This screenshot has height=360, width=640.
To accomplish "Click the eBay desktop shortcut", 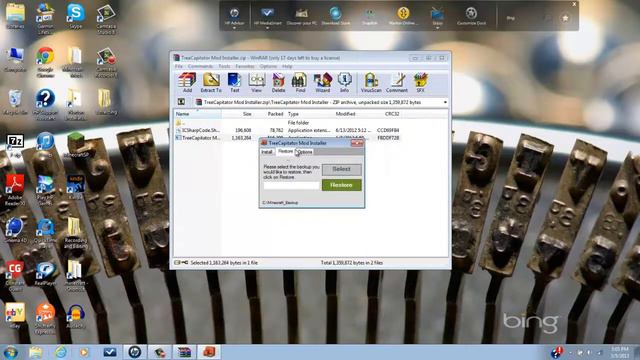I will (x=15, y=315).
